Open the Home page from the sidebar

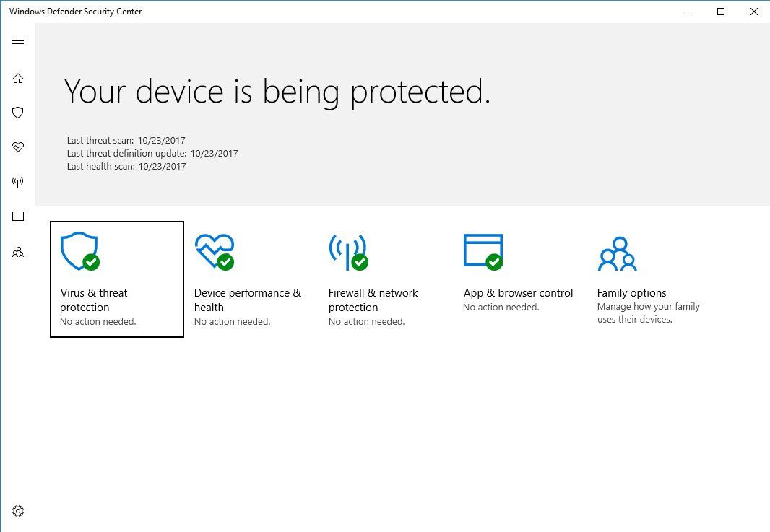point(17,78)
